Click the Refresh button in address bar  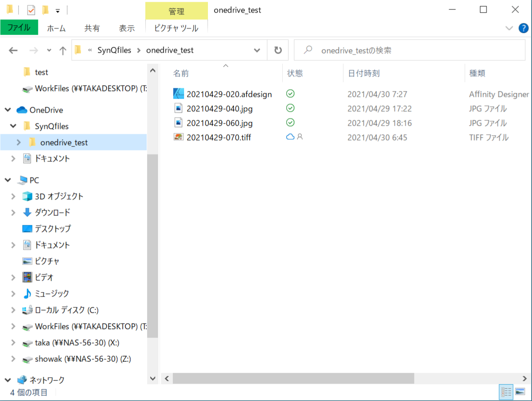click(x=278, y=50)
